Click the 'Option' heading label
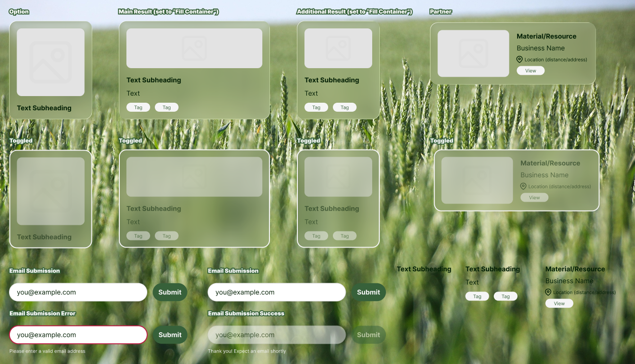 coord(19,11)
